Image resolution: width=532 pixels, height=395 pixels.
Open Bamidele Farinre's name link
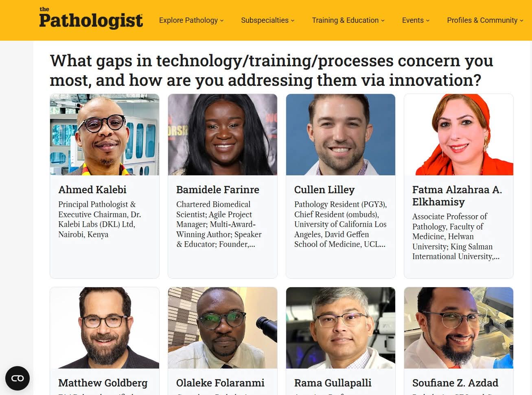tap(217, 190)
